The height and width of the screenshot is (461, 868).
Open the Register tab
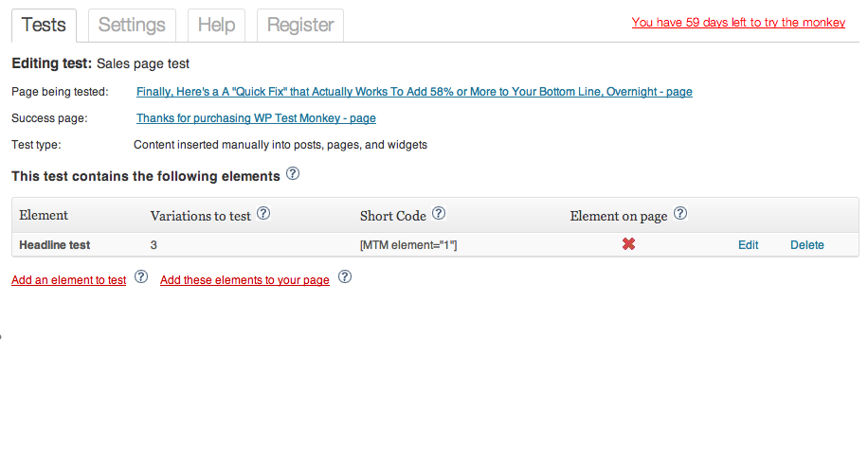pos(299,25)
